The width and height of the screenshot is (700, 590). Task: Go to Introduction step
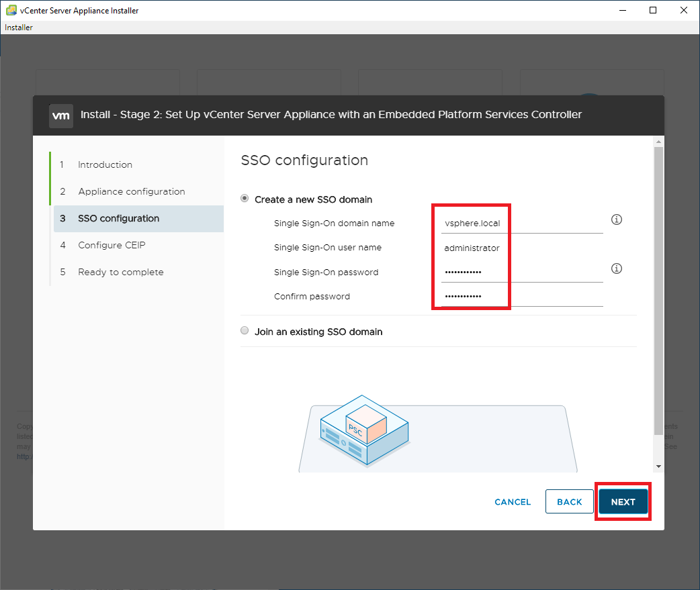105,164
